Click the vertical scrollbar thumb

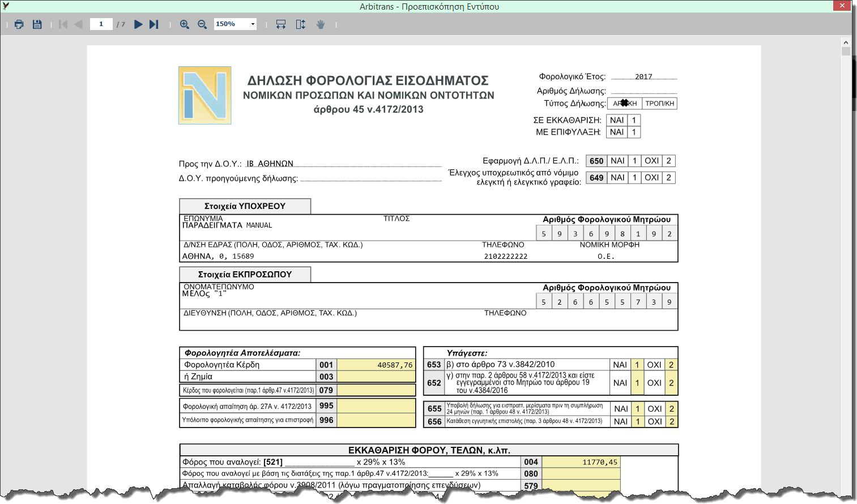click(x=846, y=51)
